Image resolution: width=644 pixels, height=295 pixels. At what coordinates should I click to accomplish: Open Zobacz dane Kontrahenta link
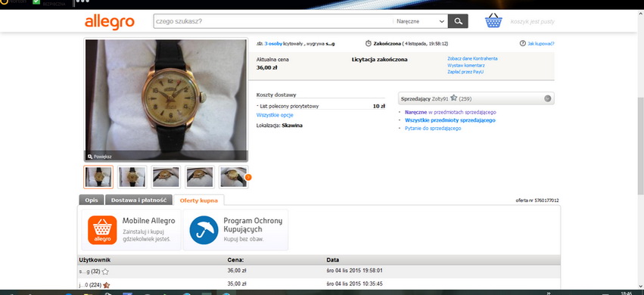[x=472, y=59]
